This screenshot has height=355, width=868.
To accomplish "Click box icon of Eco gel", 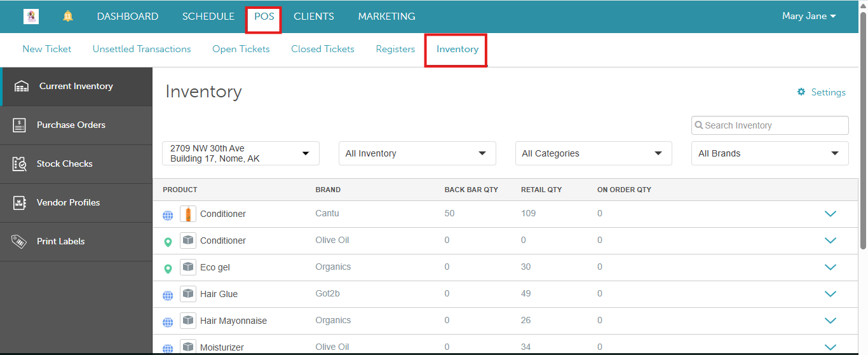I will click(188, 267).
